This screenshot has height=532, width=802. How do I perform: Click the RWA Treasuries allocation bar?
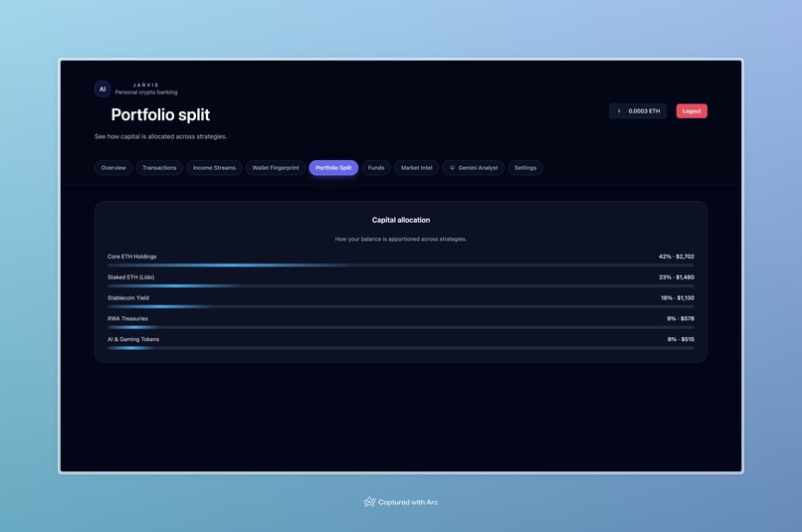click(x=400, y=327)
